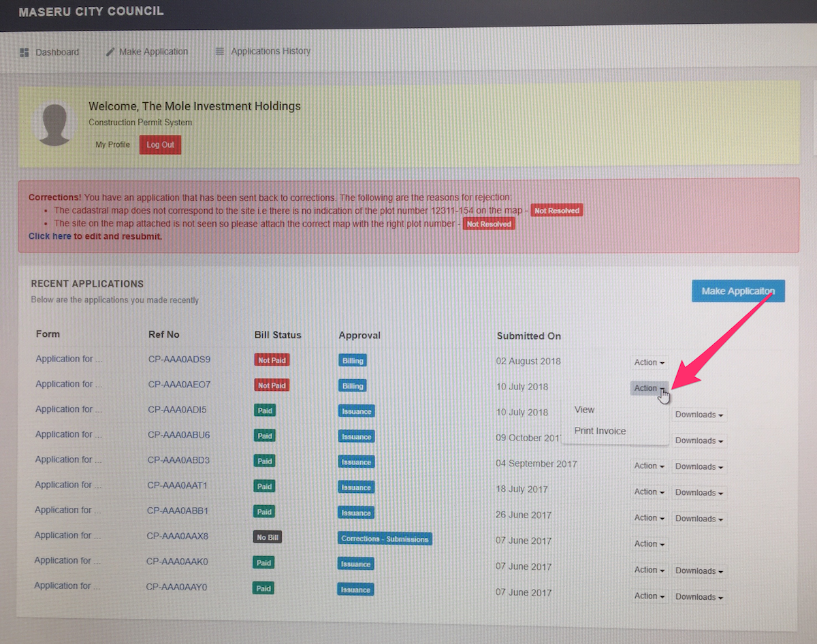Select View from the open Action menu

coord(584,409)
